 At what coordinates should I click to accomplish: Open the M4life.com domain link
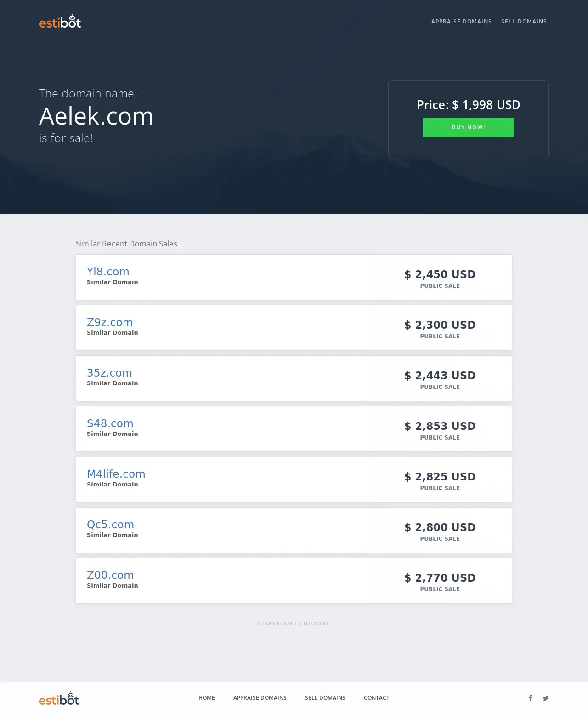point(116,474)
